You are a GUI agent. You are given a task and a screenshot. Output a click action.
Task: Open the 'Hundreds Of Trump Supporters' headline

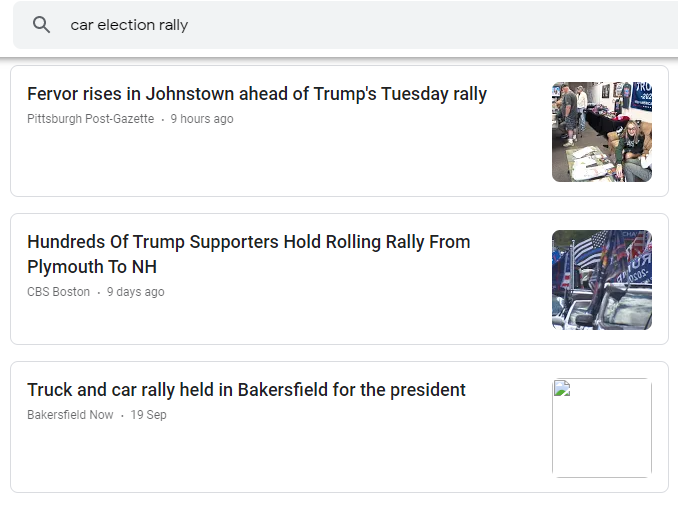[248, 242]
